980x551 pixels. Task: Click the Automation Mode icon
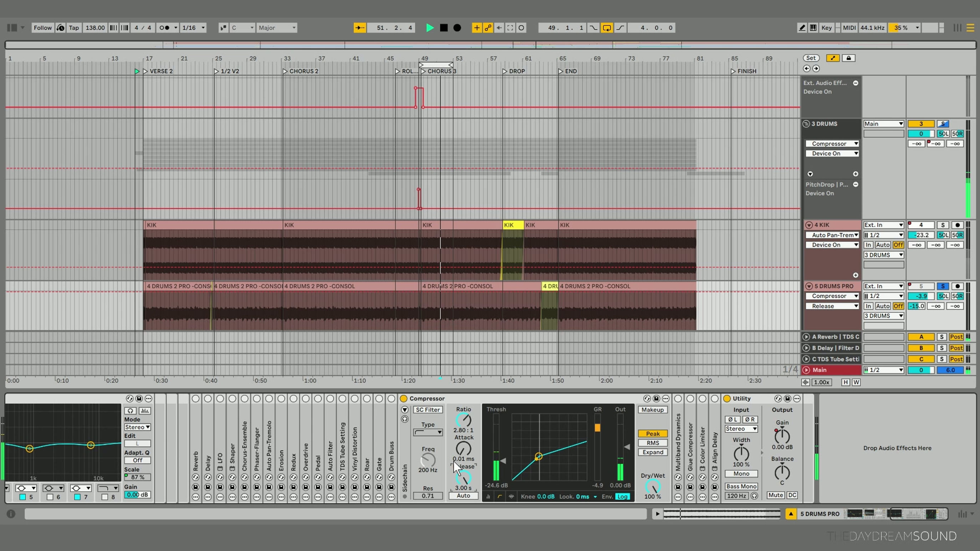(x=488, y=27)
